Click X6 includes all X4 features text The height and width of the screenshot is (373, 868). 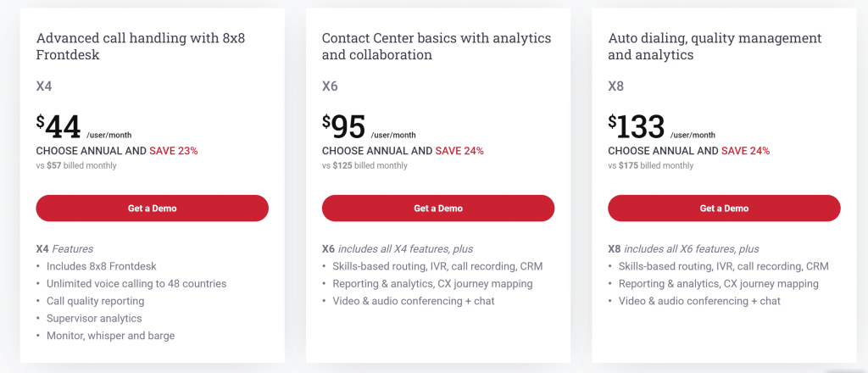[x=397, y=249]
